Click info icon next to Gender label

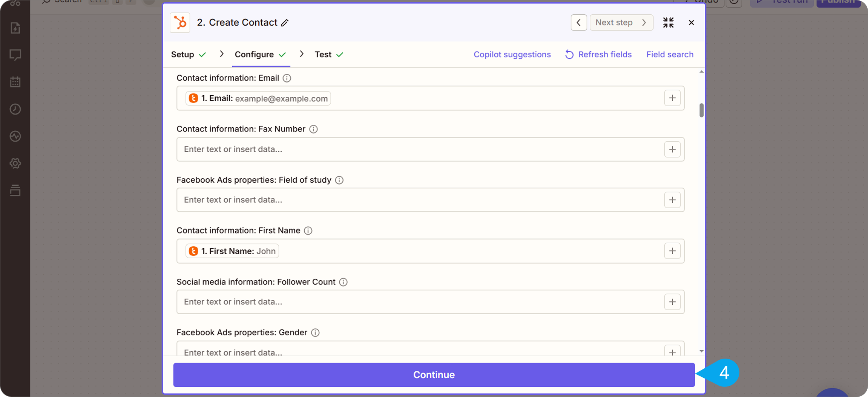click(315, 333)
